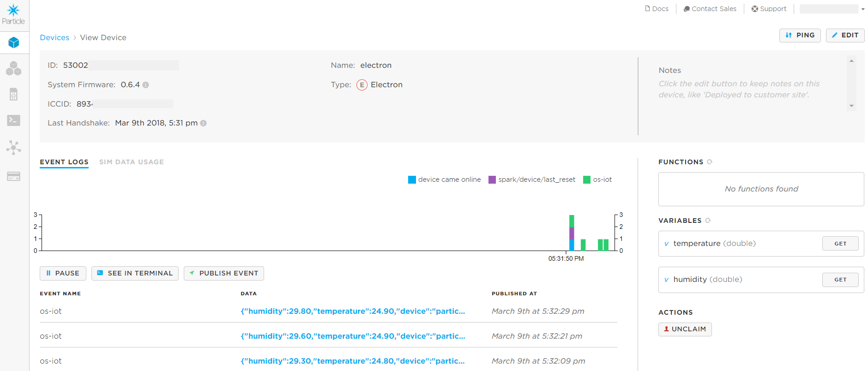The height and width of the screenshot is (371, 868).
Task: Open the SIM cards sidebar icon
Action: coord(14,95)
